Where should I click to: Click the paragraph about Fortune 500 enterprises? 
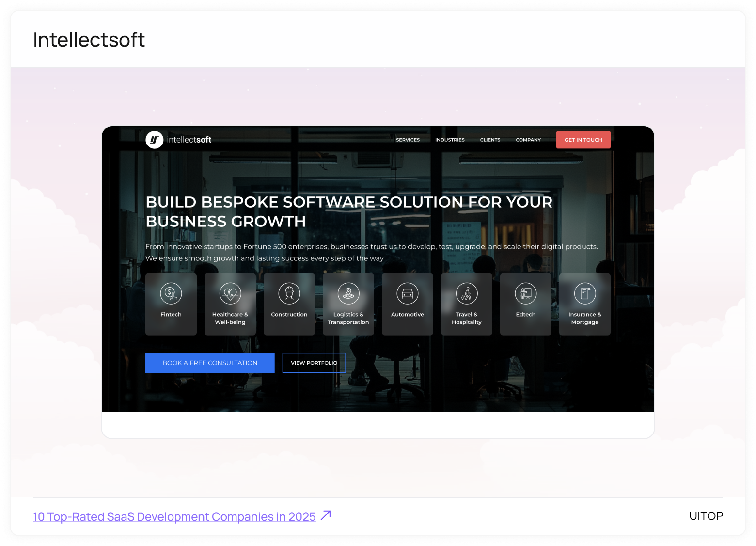pyautogui.click(x=372, y=252)
